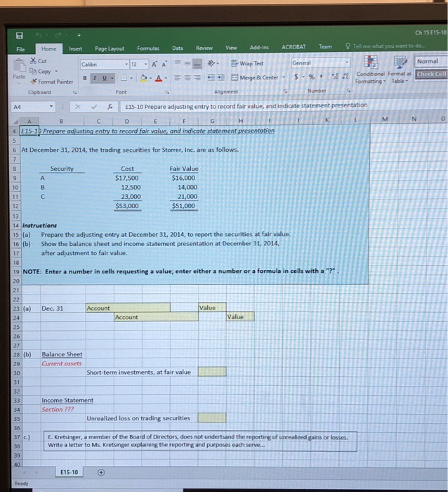Viewport: 448px width, 492px height.
Task: Apply borders to the cell
Action: click(x=124, y=78)
